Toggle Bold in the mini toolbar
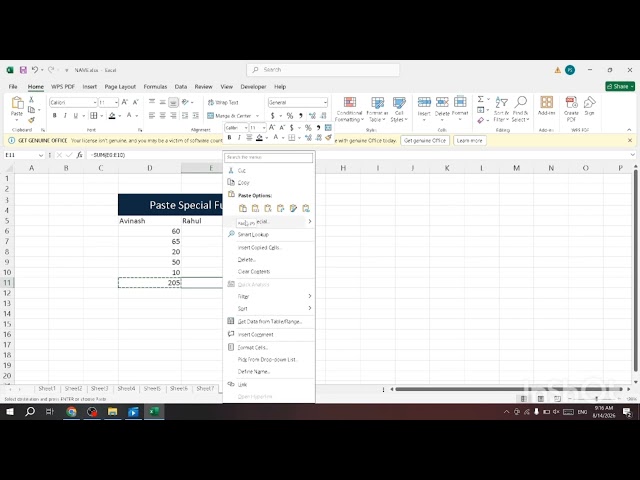Screen dimensions: 640x480 click(x=229, y=138)
